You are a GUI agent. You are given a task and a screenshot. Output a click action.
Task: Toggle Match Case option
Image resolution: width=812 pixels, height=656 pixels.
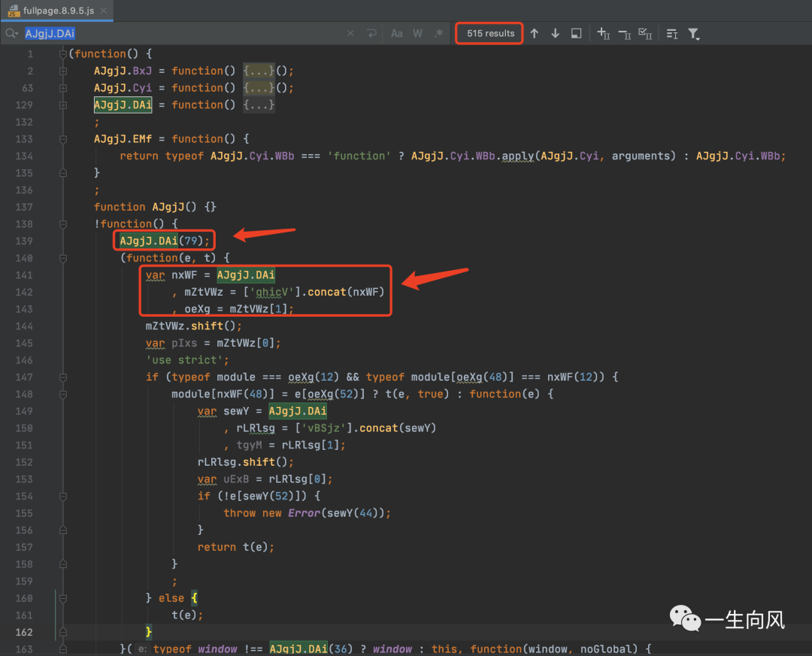click(397, 34)
